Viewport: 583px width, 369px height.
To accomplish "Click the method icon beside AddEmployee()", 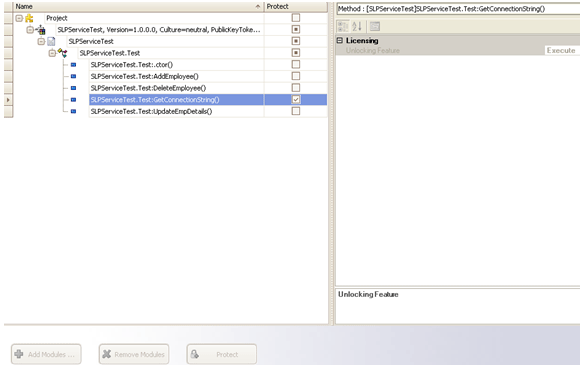I will coord(73,76).
